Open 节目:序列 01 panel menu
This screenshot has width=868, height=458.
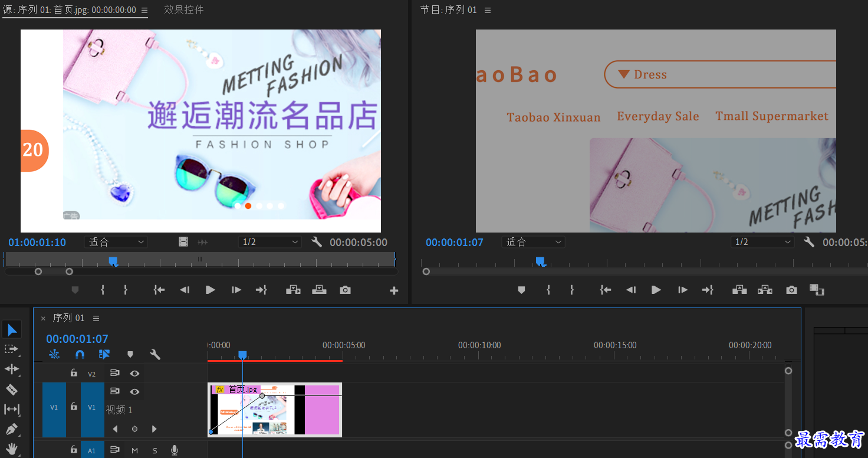click(x=487, y=10)
